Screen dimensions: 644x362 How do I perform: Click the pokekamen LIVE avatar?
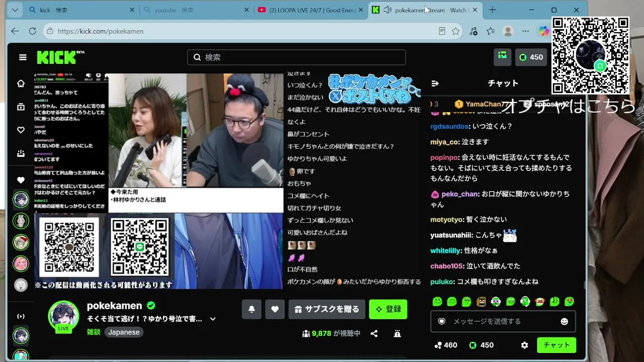pos(63,316)
